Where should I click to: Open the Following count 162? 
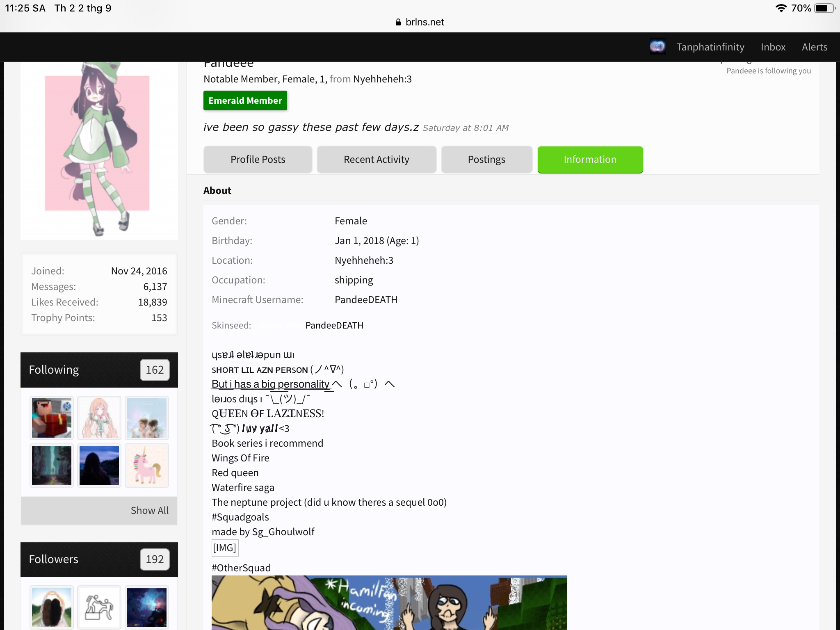(155, 370)
